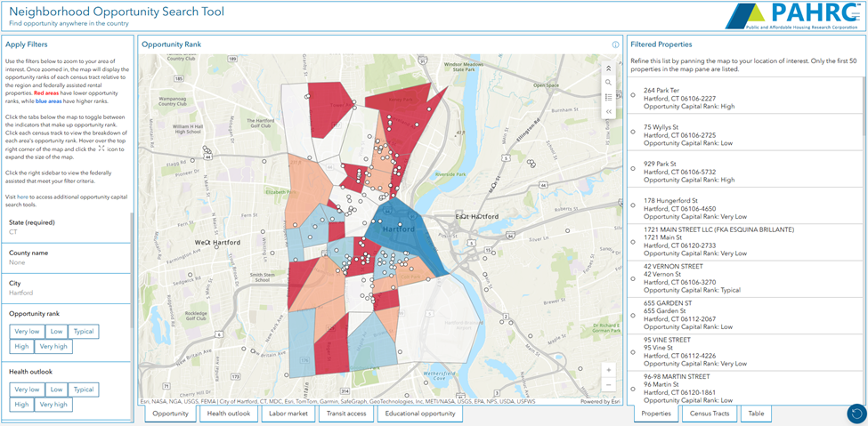This screenshot has width=868, height=426.
Task: Click the circular refresh button
Action: tap(856, 414)
